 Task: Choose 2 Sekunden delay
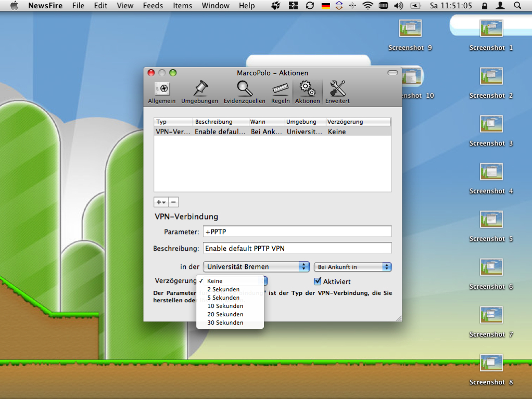click(x=230, y=289)
